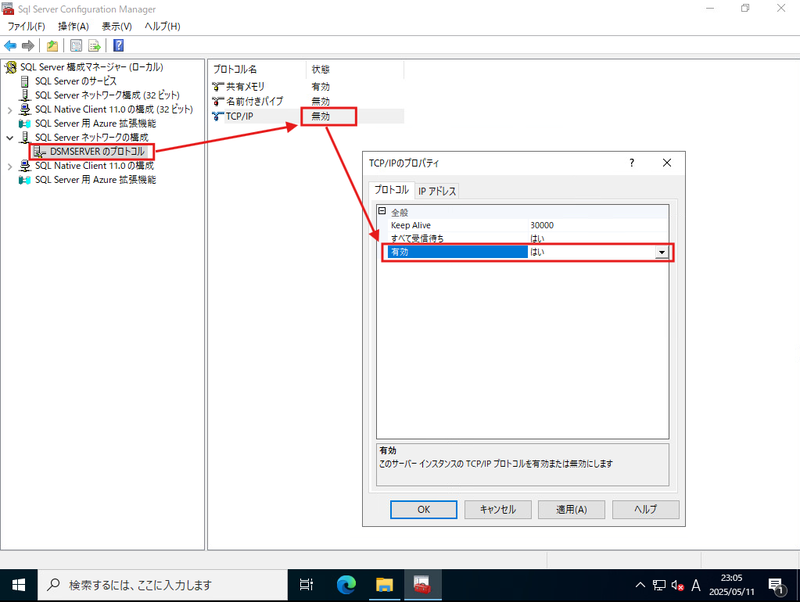Click the Keep Alive value 30000
Viewport: 800px width, 602px height.
(x=542, y=225)
